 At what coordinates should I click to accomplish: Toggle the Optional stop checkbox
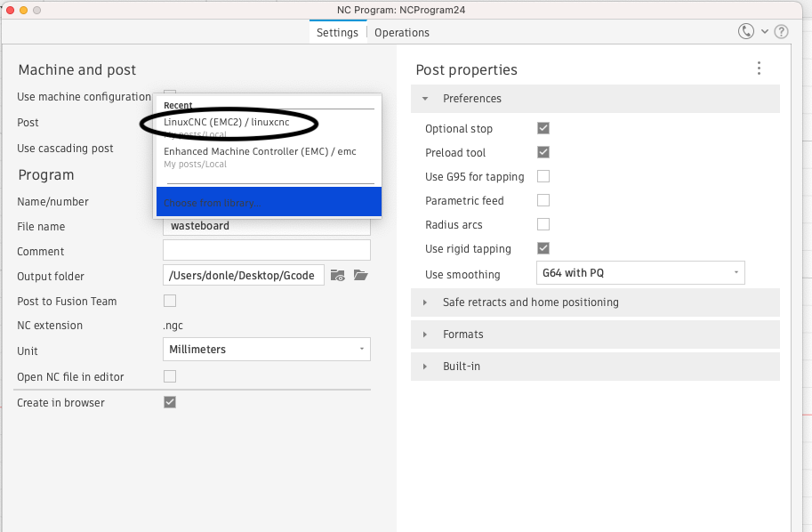click(543, 128)
